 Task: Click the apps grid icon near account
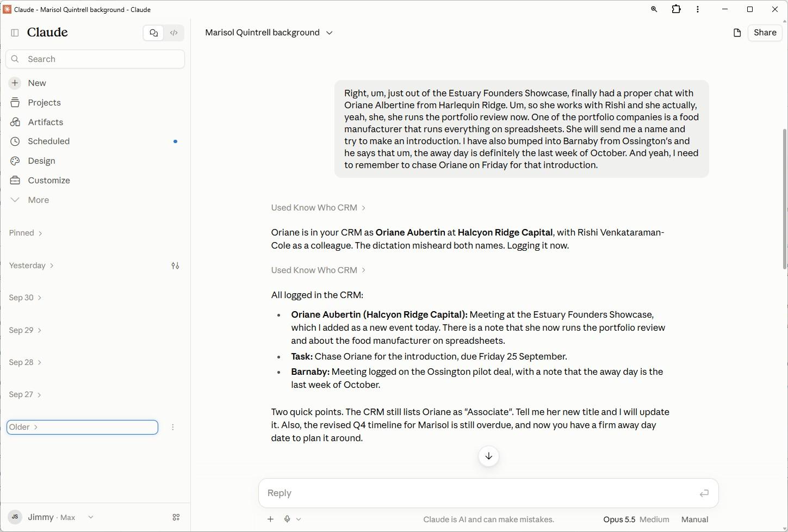tap(176, 517)
